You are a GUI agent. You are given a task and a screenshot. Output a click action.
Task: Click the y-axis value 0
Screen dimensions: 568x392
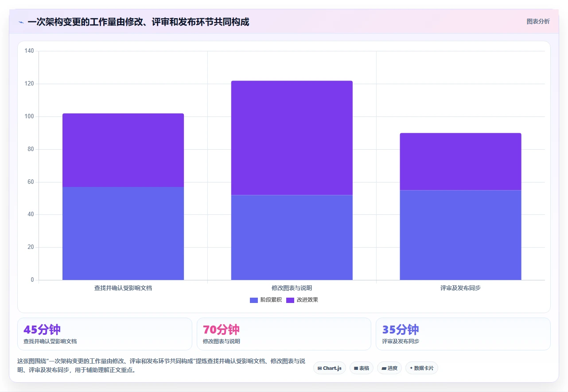tap(32, 280)
